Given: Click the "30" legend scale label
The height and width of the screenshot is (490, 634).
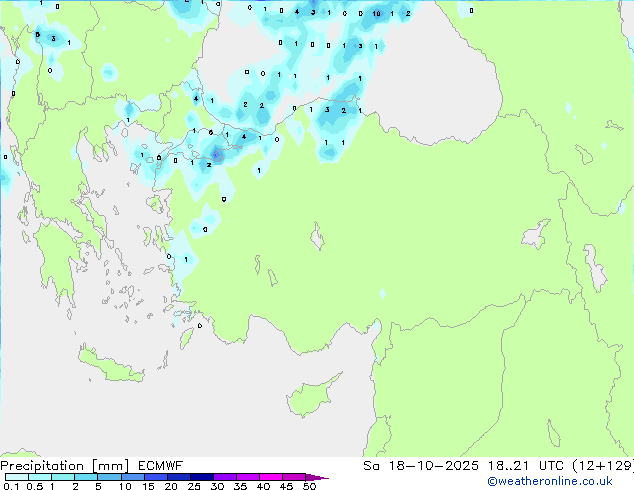Looking at the screenshot, I should click(x=217, y=486).
